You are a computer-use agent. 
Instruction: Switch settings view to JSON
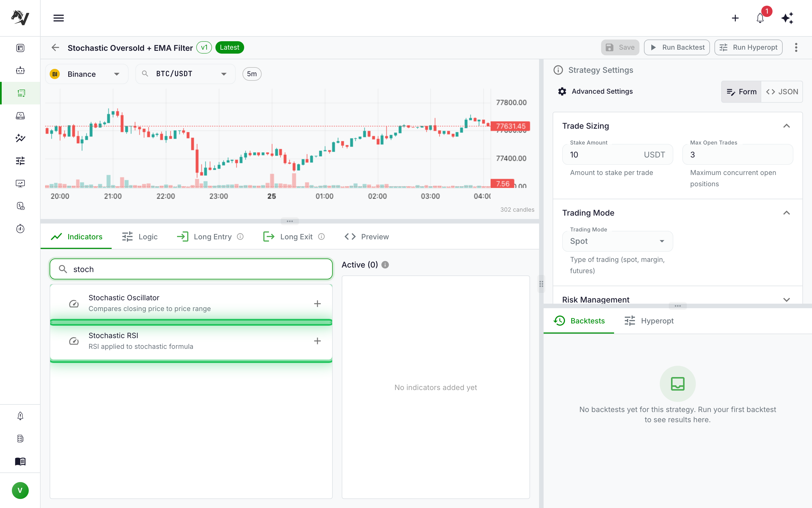coord(782,92)
